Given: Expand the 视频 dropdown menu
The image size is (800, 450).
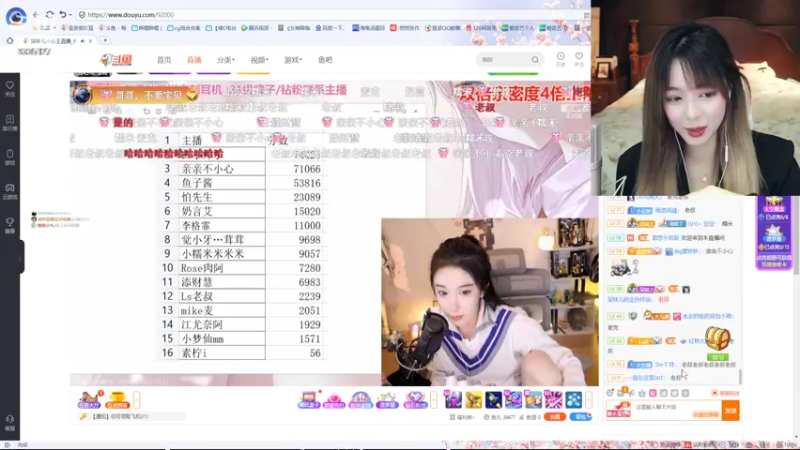Looking at the screenshot, I should click(259, 60).
